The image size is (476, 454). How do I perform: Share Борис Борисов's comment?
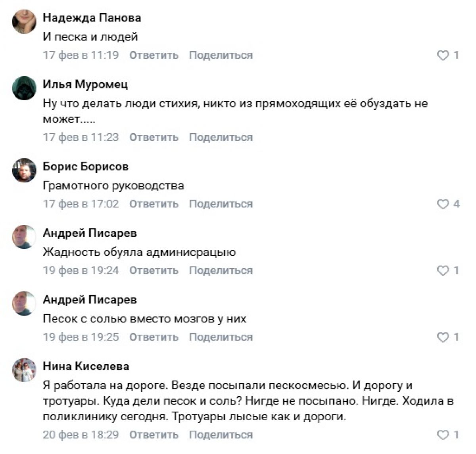click(221, 204)
